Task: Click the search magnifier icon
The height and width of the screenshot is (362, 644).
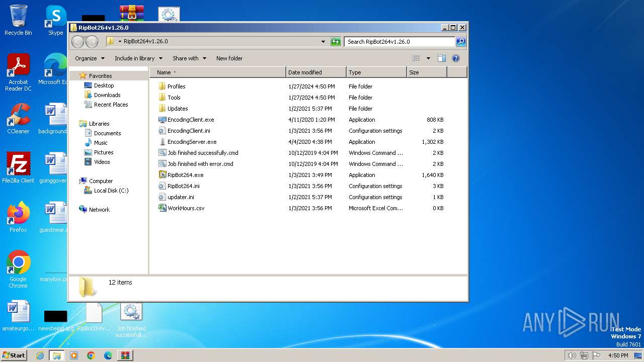Action: (460, 42)
